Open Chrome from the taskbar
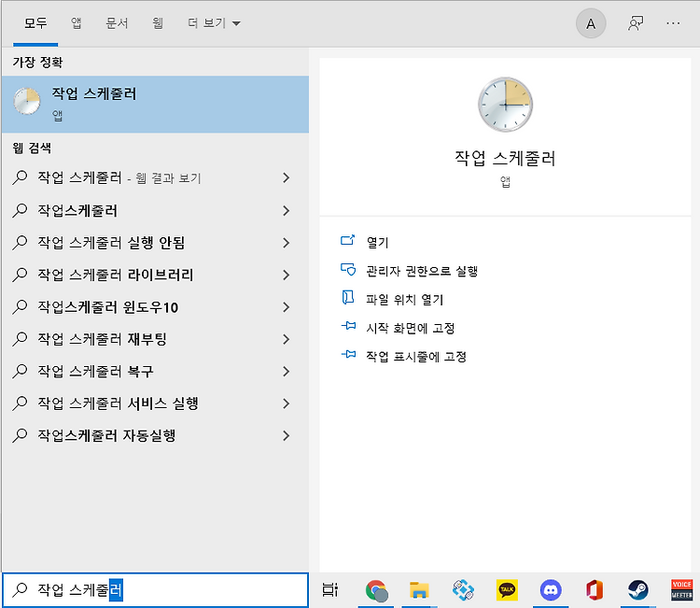Screen dimensions: 700x608 tap(376, 590)
